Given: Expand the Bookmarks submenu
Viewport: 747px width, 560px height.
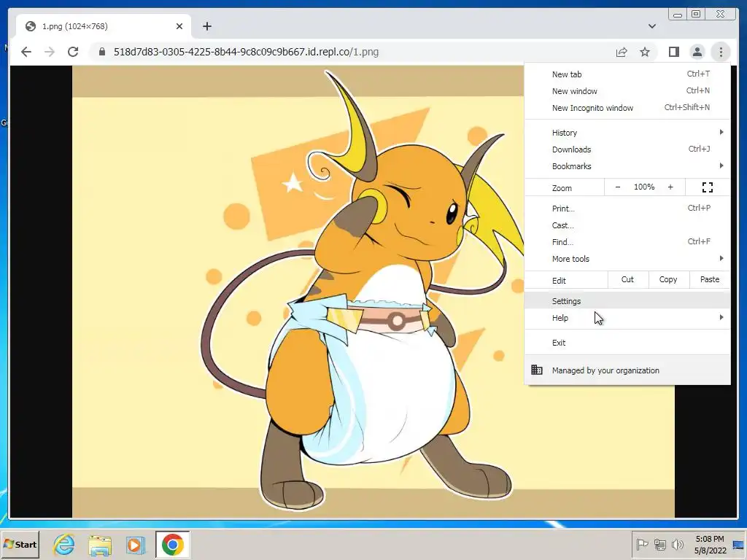Looking at the screenshot, I should (x=627, y=166).
